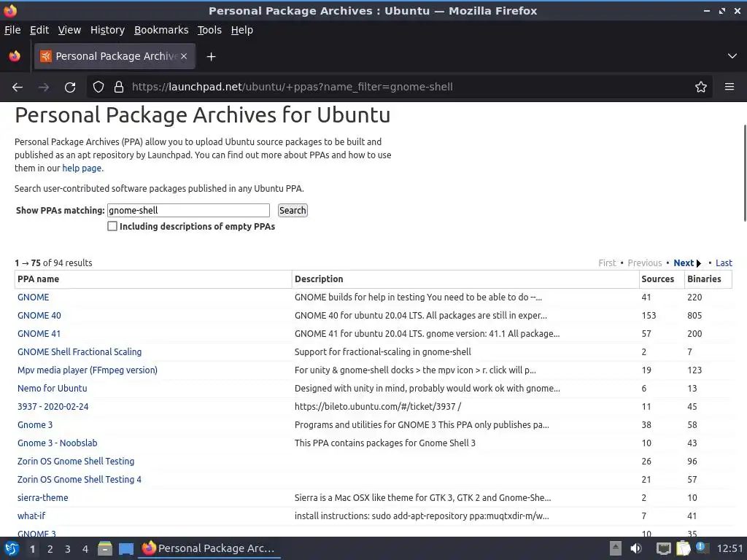Open the History menu

pyautogui.click(x=107, y=30)
